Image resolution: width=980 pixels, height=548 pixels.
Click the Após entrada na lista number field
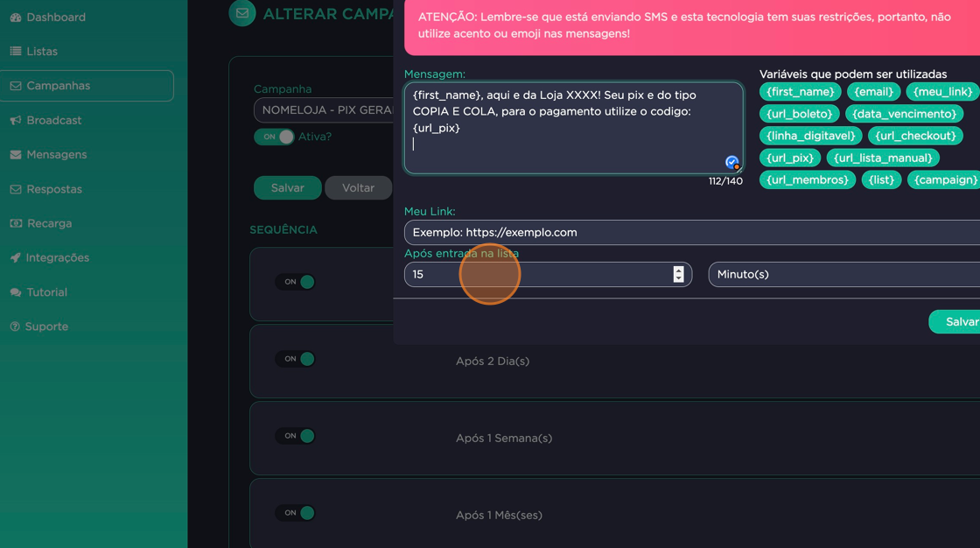coord(548,275)
